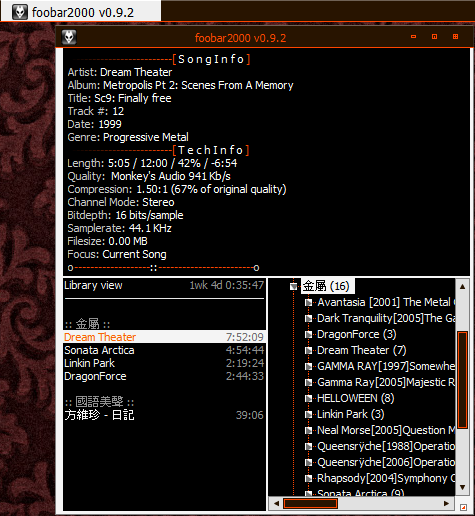
Task: Click the 金屬 group header in Library view
Action: (x=87, y=324)
